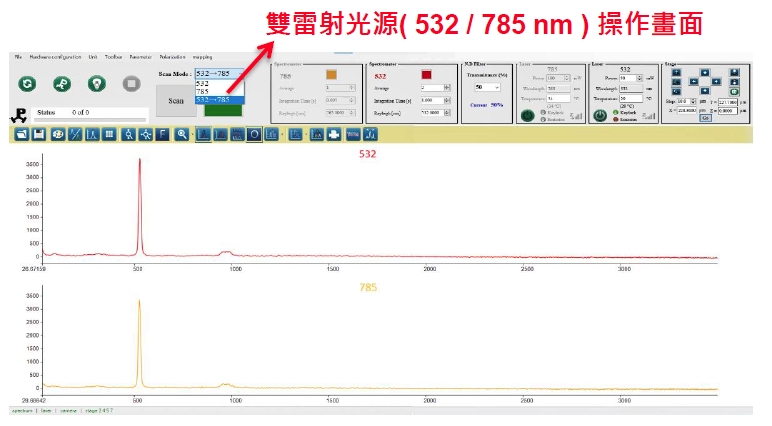The height and width of the screenshot is (426, 772).
Task: Open the Hardware configuration menu
Action: (x=56, y=57)
